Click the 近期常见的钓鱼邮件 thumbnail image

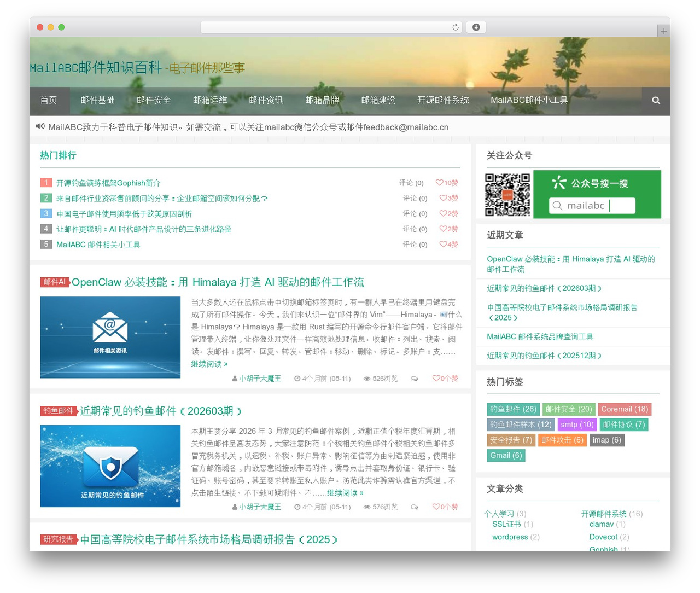(110, 466)
